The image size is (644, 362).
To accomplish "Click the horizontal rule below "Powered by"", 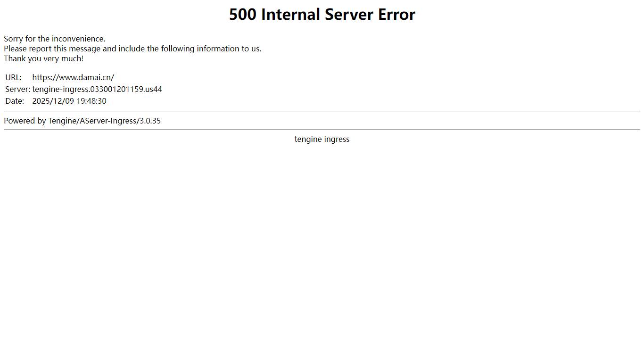I will (x=322, y=129).
